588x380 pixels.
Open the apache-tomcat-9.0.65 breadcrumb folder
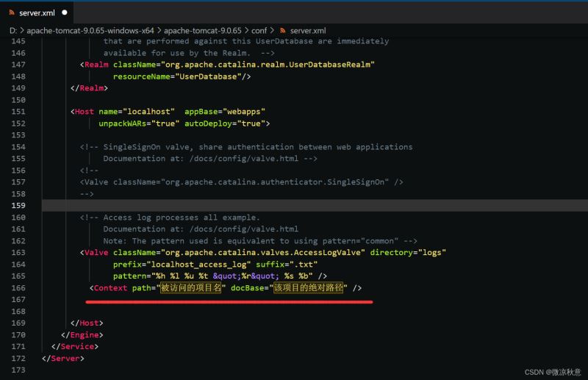pos(203,30)
